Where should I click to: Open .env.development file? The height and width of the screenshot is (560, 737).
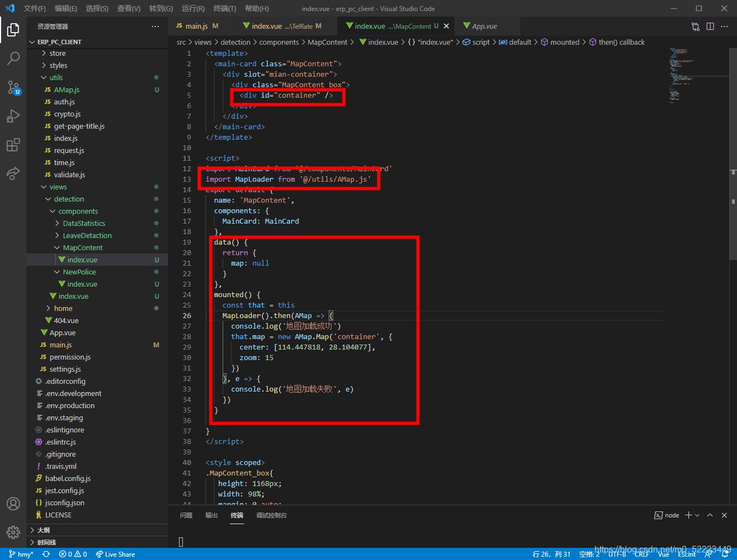[x=73, y=394]
